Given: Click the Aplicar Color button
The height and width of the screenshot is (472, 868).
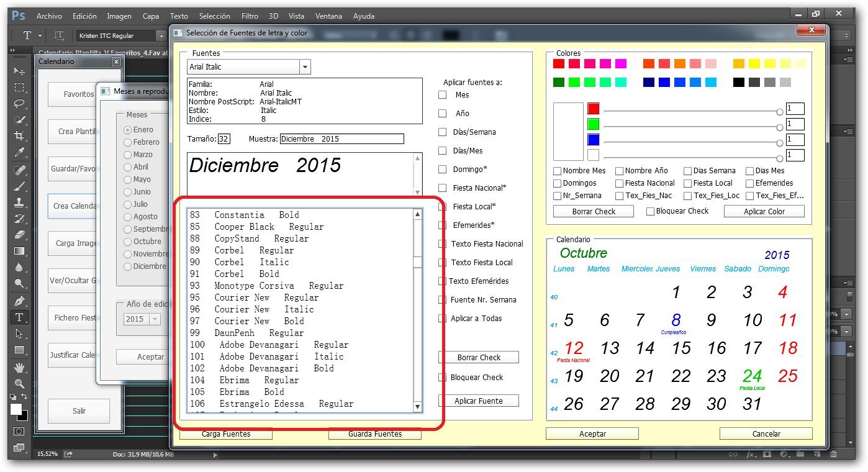Looking at the screenshot, I should click(x=764, y=211).
